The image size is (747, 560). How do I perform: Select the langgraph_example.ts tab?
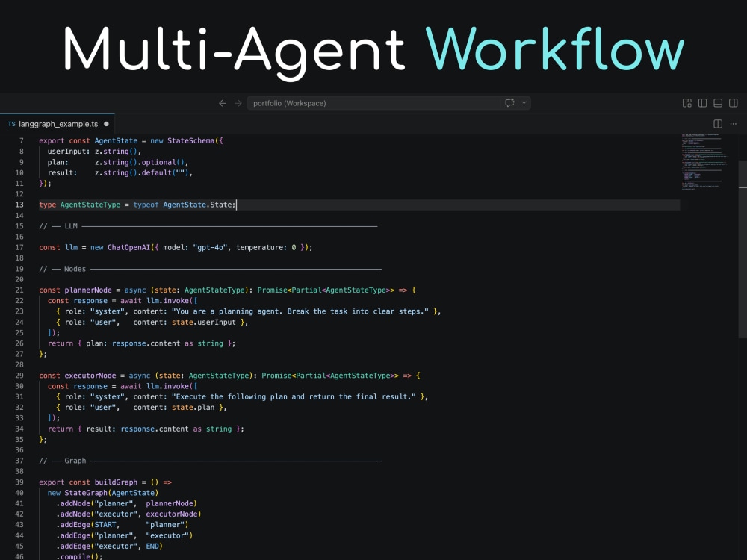click(x=58, y=124)
